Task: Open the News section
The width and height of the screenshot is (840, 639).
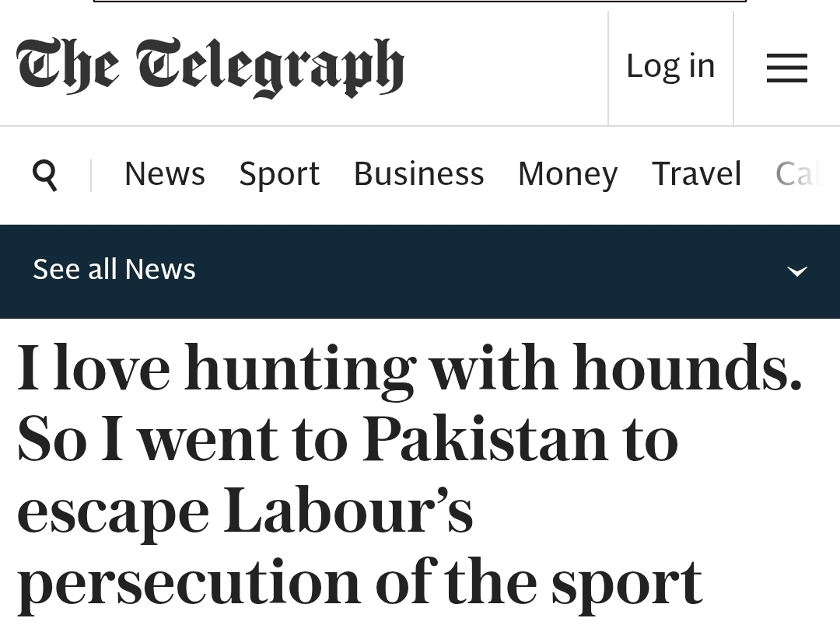Action: 165,173
